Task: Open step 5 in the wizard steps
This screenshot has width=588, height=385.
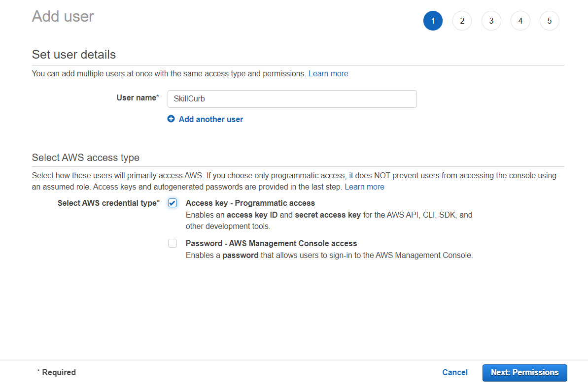Action: (550, 21)
